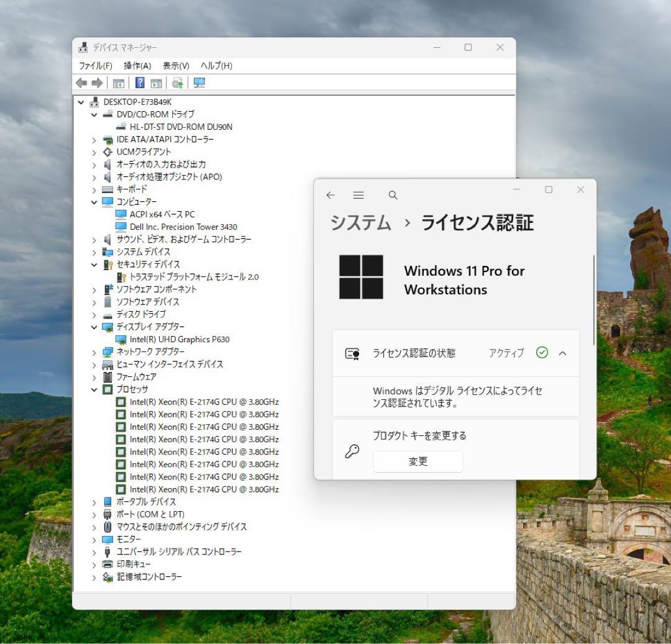Open the ファイル(F) menu
The image size is (671, 644).
[96, 66]
